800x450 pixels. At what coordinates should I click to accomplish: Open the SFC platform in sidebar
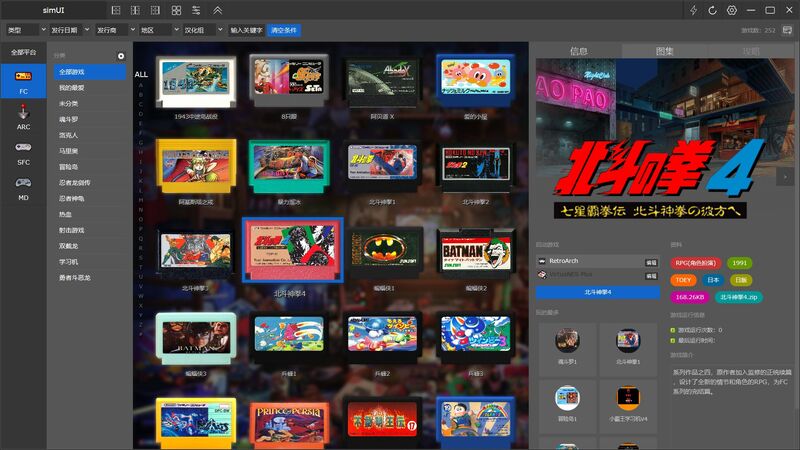click(22, 151)
